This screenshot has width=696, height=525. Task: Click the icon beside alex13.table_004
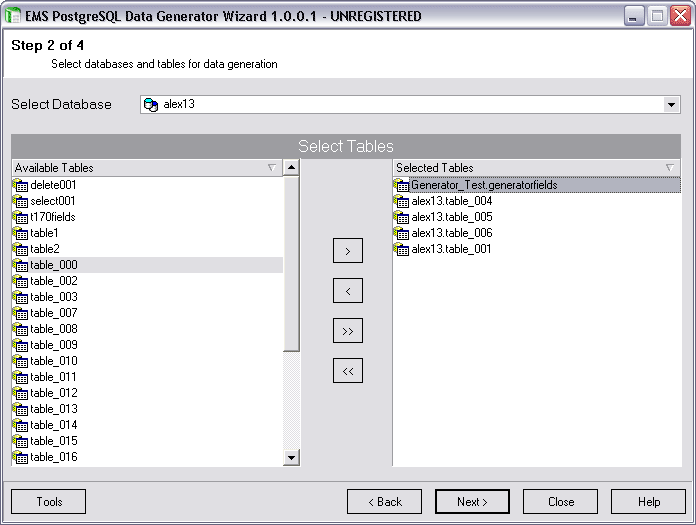(401, 201)
